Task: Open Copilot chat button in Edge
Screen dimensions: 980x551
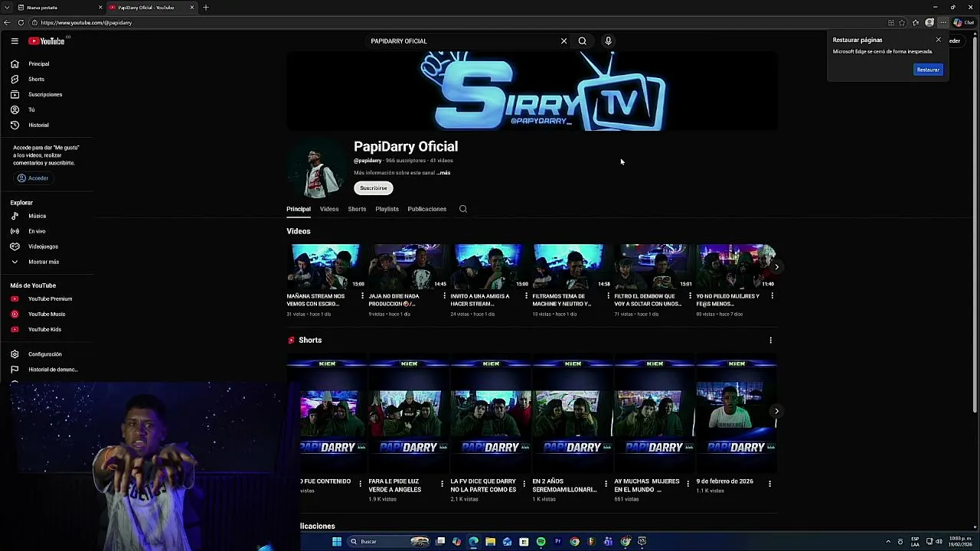Action: coord(963,22)
